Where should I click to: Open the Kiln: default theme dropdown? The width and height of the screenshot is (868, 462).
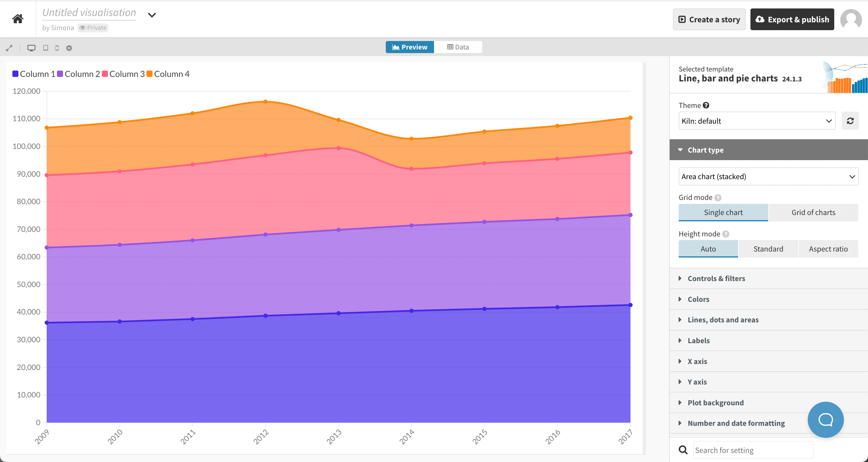[756, 121]
